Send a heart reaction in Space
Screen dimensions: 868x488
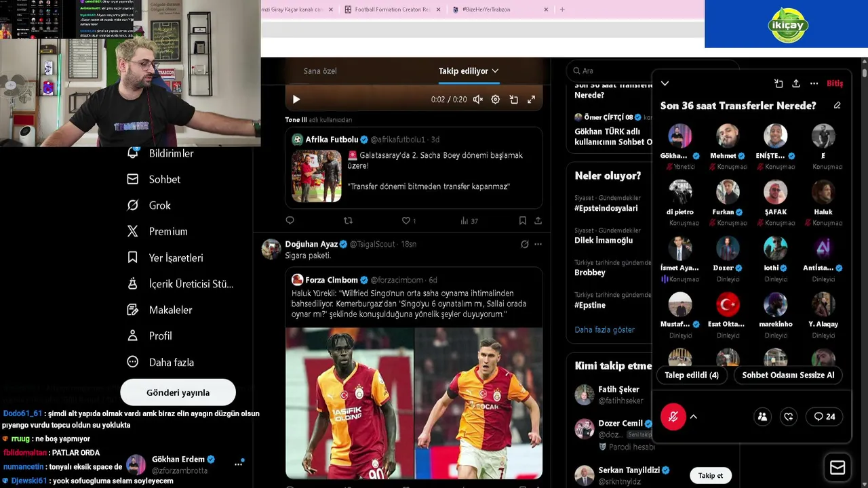tap(788, 417)
